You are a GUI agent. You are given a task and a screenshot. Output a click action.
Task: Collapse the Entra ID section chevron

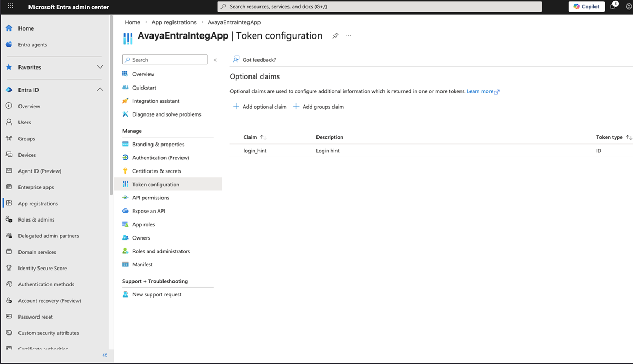pos(100,90)
